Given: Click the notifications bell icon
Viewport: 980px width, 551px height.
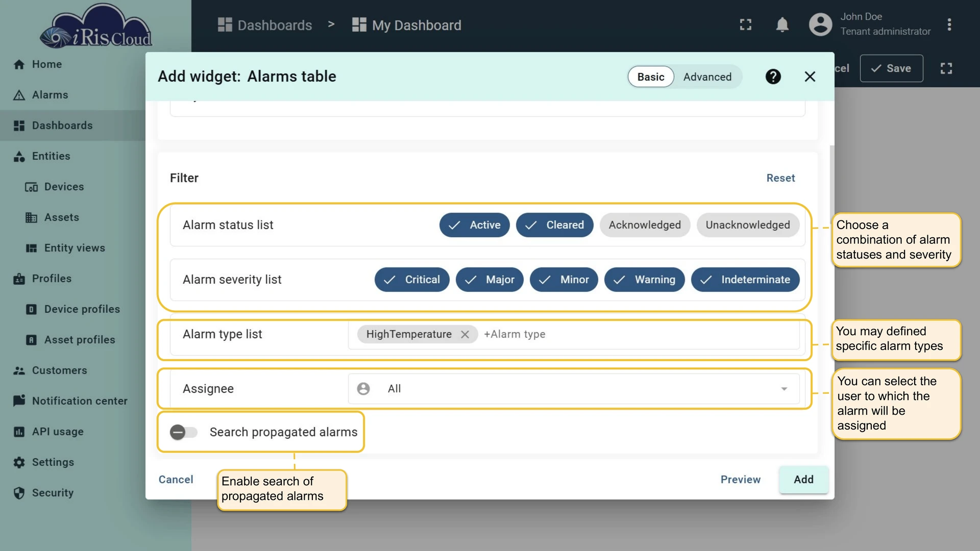Looking at the screenshot, I should point(782,24).
